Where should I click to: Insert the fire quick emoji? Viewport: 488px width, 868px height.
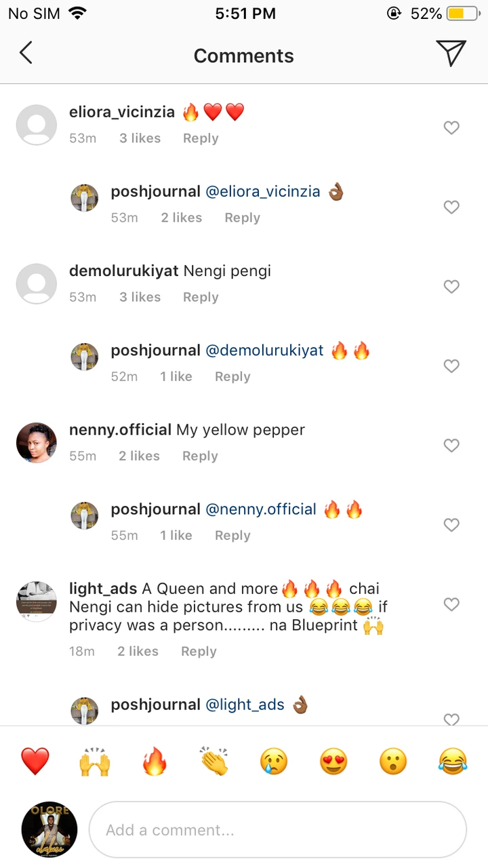pyautogui.click(x=154, y=761)
